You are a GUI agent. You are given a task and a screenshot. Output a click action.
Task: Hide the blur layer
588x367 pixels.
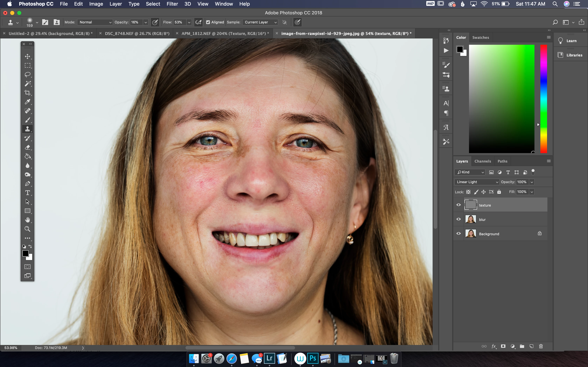coord(458,219)
